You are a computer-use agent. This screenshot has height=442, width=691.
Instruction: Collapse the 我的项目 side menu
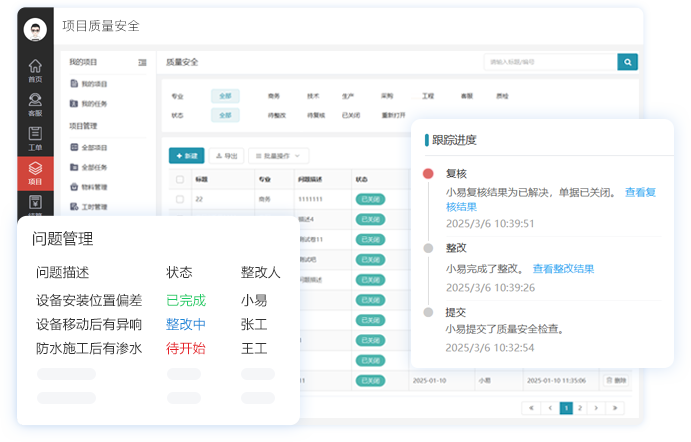142,63
